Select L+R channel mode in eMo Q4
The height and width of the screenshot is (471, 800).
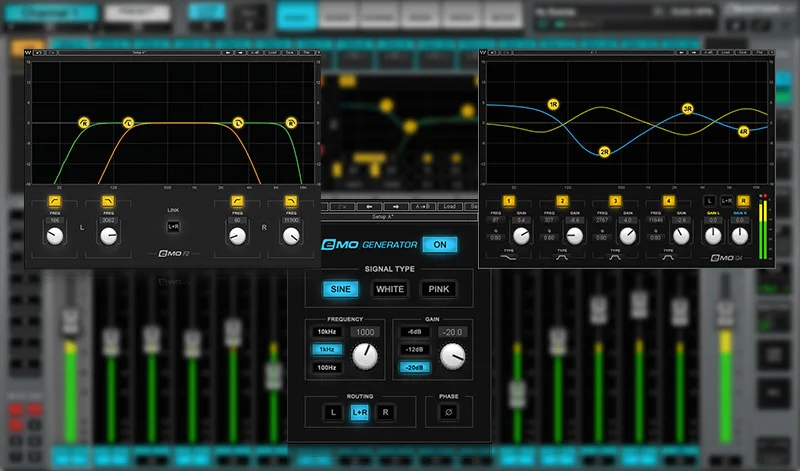pyautogui.click(x=727, y=201)
